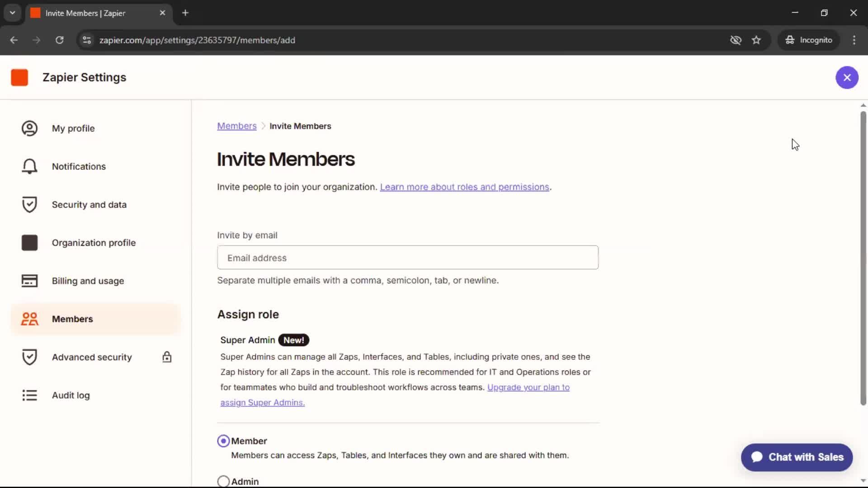Click the My profile person icon
868x488 pixels.
[x=29, y=128]
